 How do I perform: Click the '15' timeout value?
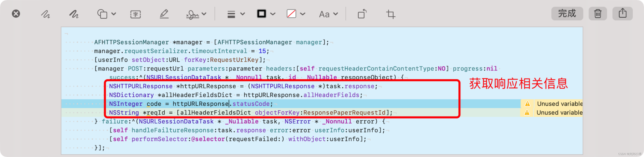click(x=262, y=51)
